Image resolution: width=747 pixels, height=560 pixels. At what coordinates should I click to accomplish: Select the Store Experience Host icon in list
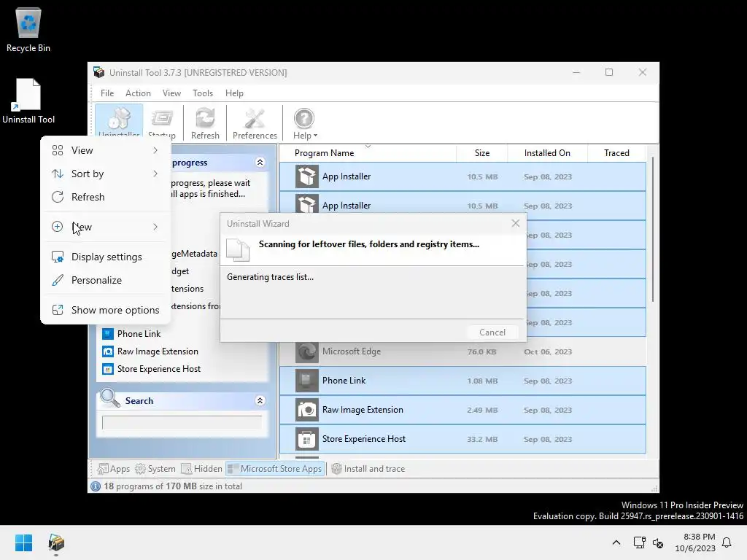(307, 439)
